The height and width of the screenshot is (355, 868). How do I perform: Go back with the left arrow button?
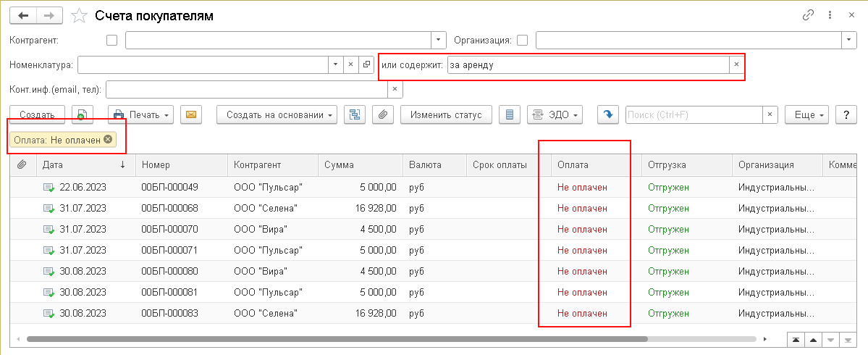pos(23,15)
